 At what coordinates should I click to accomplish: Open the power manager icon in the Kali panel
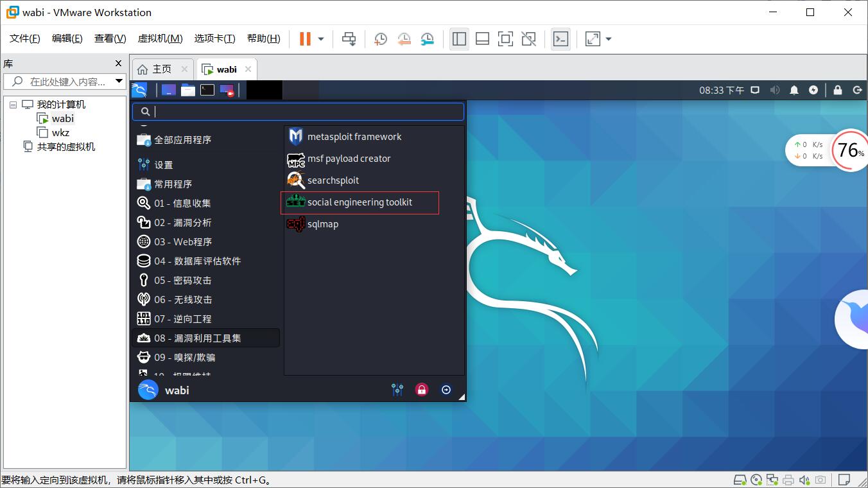tap(813, 90)
